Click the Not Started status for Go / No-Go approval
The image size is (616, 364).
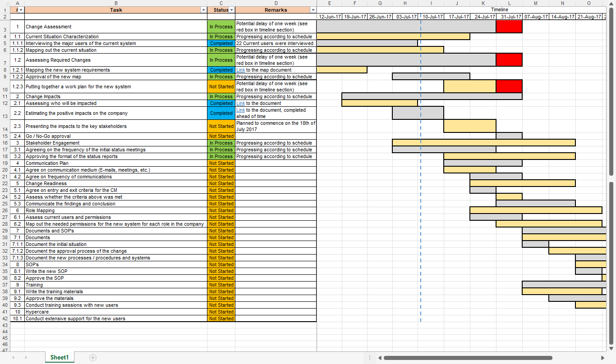tap(221, 136)
